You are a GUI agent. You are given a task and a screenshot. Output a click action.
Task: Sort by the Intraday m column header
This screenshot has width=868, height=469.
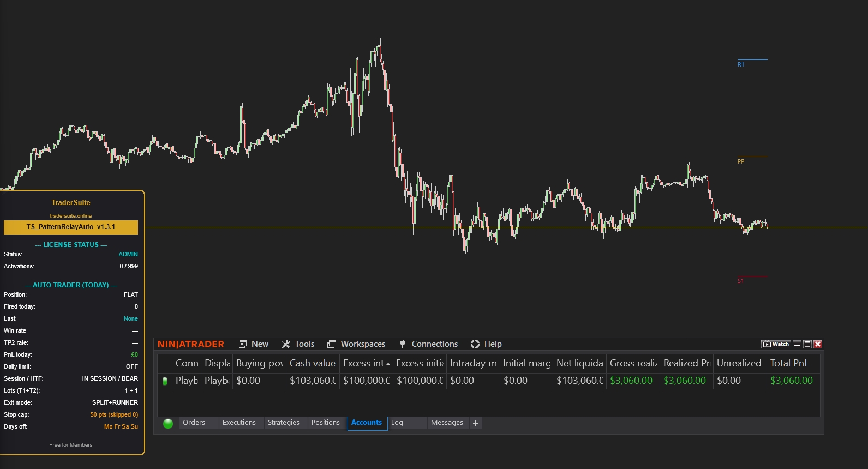point(473,363)
